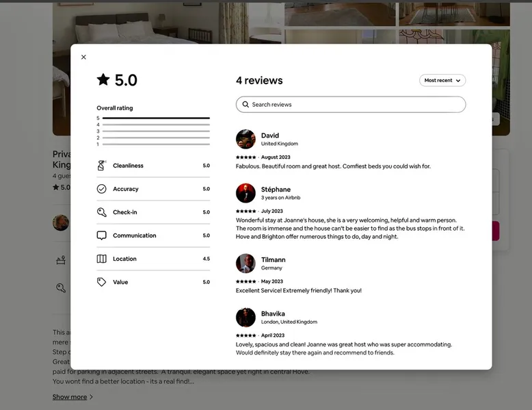Click the magnifier icon in search reviews
Viewport: 532px width, 410px height.
pyautogui.click(x=245, y=105)
